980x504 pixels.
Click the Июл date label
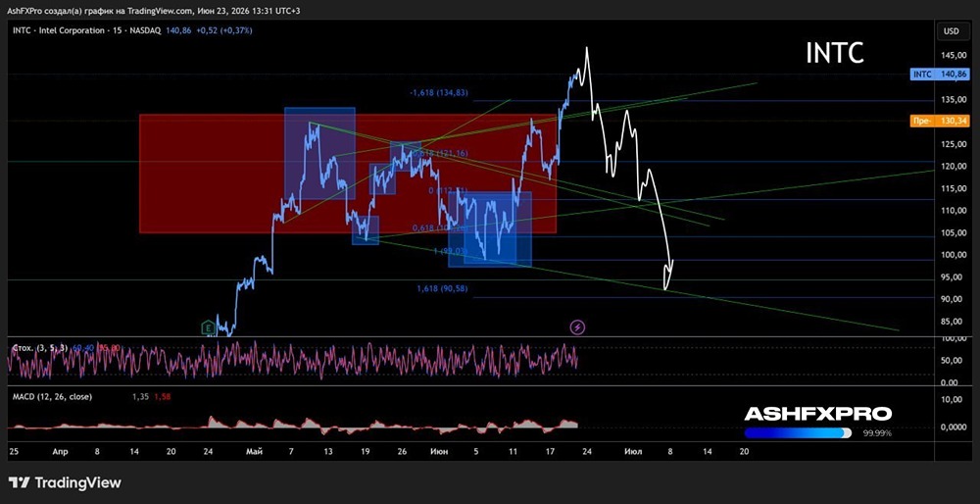click(632, 451)
